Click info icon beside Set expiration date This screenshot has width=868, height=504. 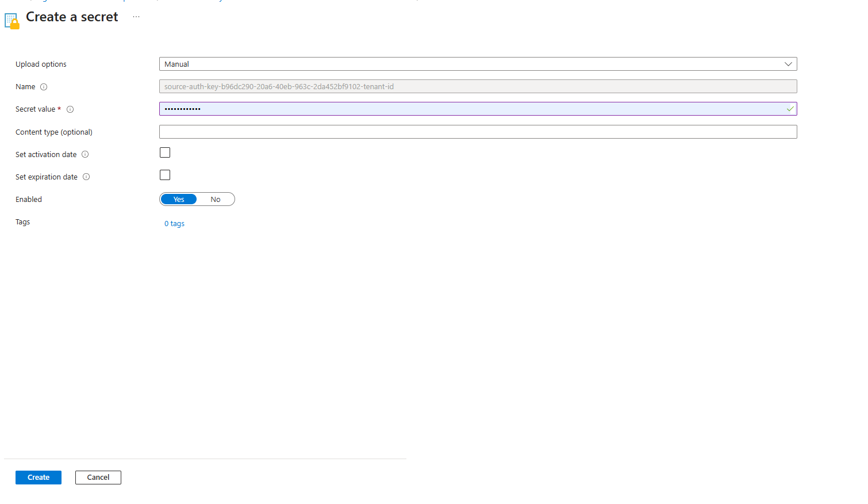[x=86, y=177]
